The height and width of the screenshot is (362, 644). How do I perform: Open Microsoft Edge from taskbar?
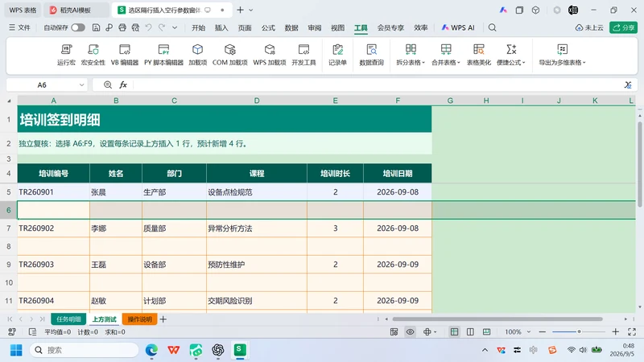(151, 350)
